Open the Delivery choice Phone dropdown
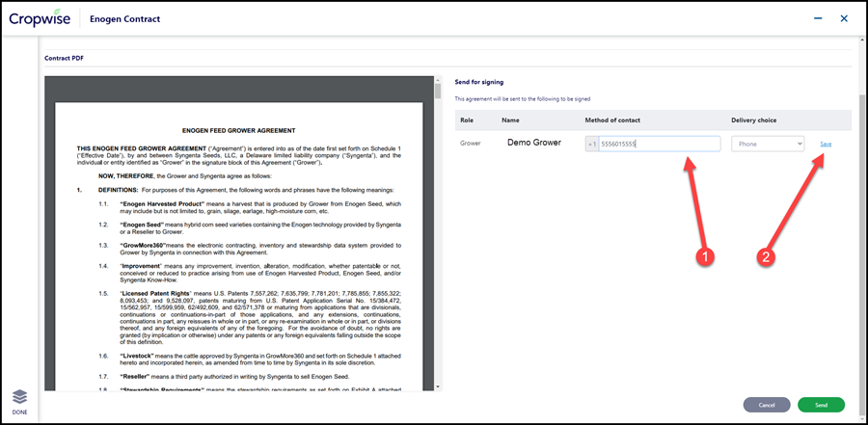 [768, 144]
